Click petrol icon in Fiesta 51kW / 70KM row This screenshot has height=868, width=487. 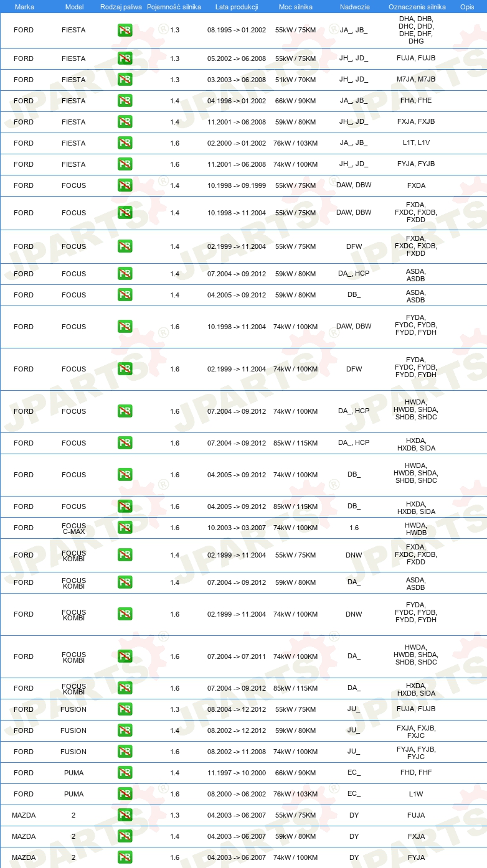pos(125,80)
